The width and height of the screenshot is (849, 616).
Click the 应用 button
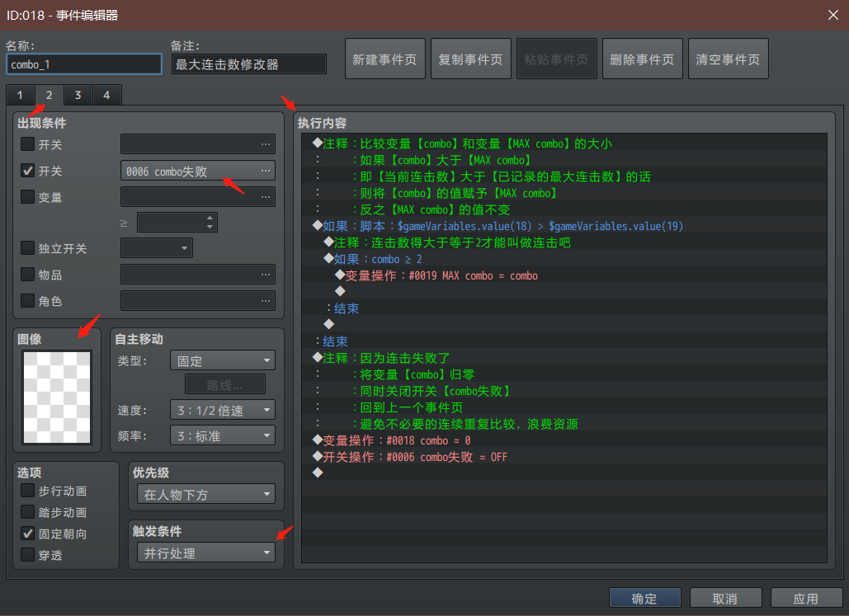[x=806, y=598]
